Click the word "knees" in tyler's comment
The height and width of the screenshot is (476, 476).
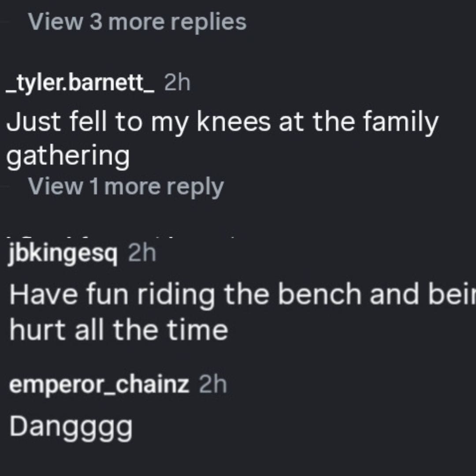coord(233,123)
